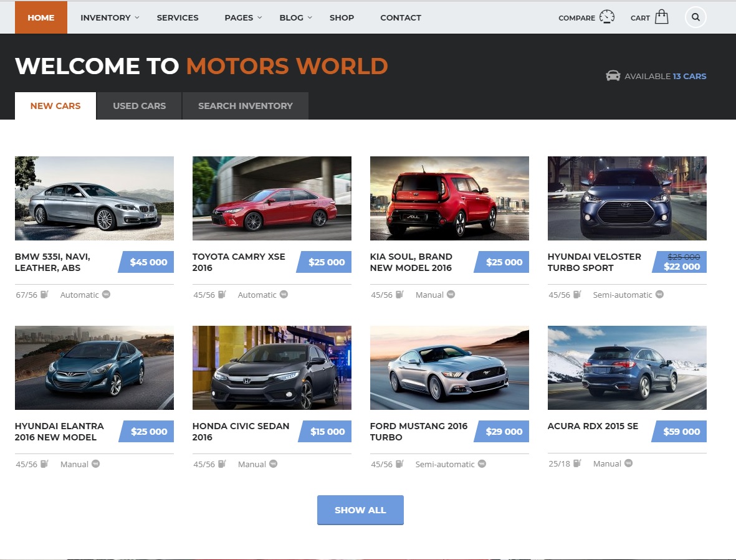Expand the Pages menu chevron
The height and width of the screenshot is (560, 736).
[x=260, y=17]
